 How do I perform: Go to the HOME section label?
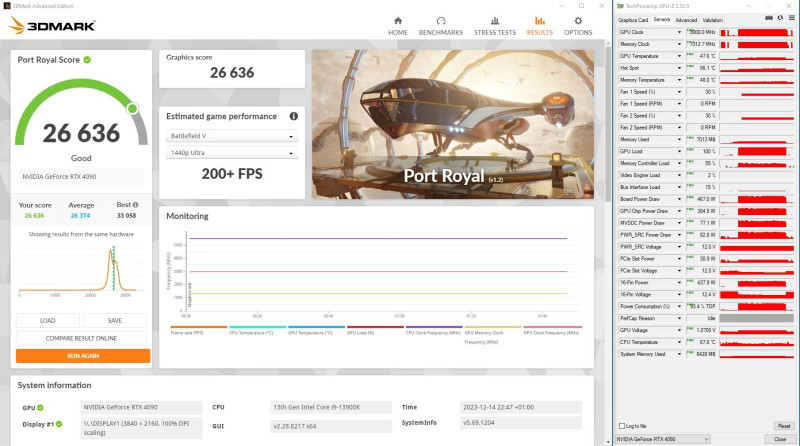pos(398,32)
